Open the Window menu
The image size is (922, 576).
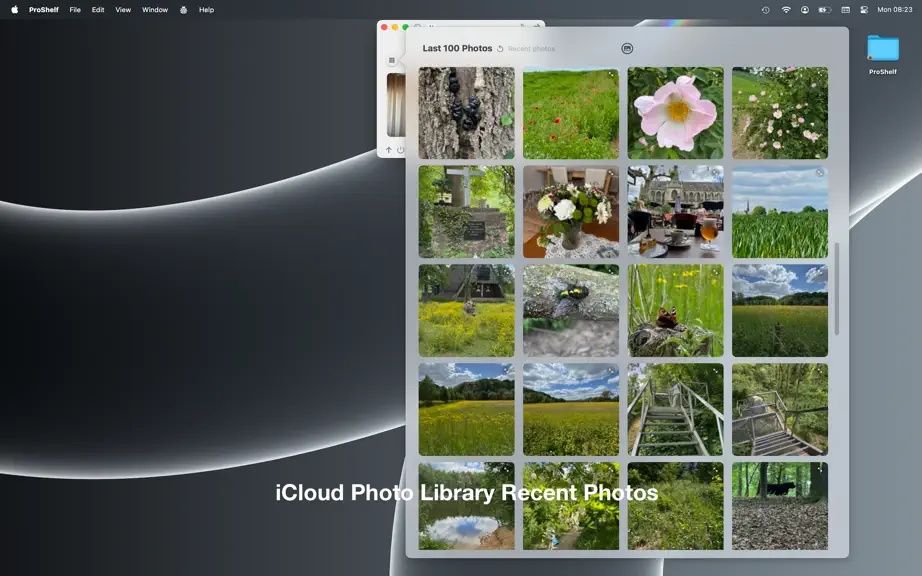155,9
